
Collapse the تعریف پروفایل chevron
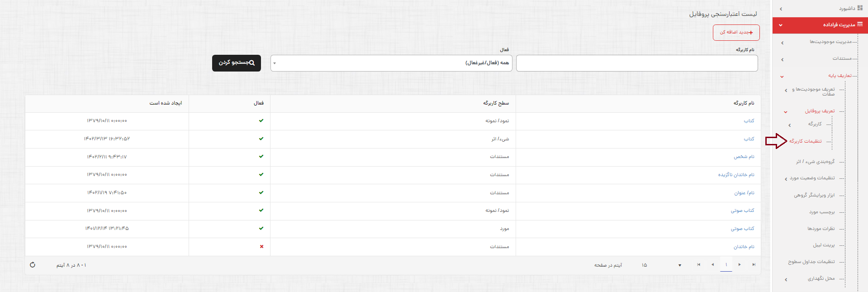[x=786, y=112]
